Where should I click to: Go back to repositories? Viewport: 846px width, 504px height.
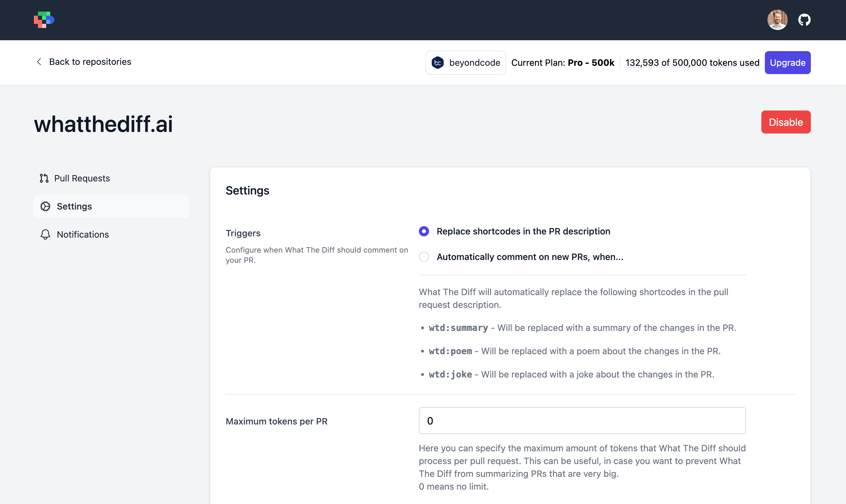click(84, 62)
